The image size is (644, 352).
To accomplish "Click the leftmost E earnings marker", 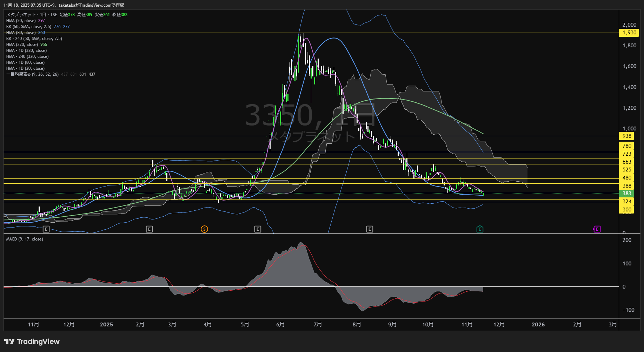I will (x=46, y=229).
